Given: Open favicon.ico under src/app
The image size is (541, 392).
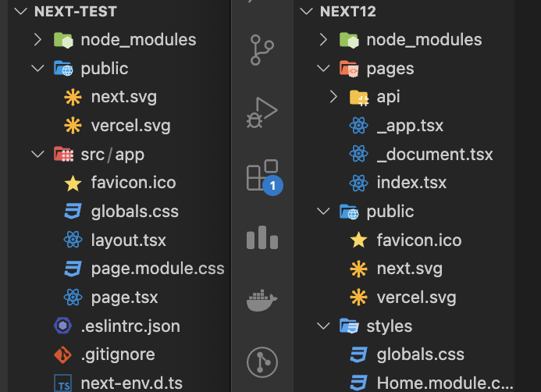Looking at the screenshot, I should (x=133, y=183).
